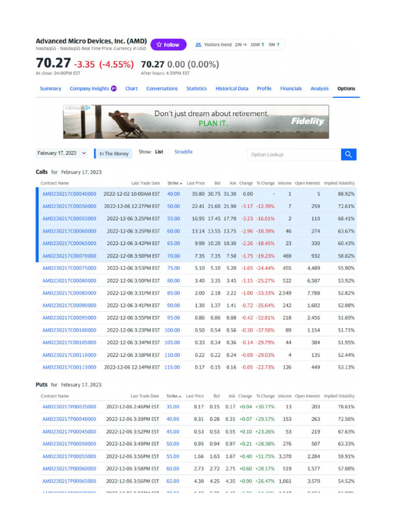Screen dimensions: 399x532
Task: Open contract AMD230217C00060000
Action: pos(69,231)
